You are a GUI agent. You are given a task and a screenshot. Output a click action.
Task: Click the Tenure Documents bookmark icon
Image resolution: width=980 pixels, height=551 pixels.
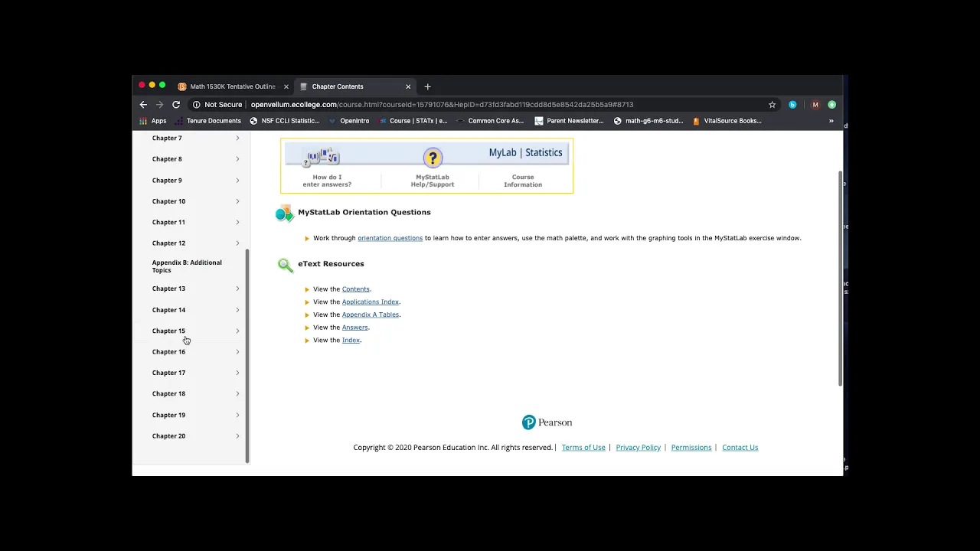[179, 121]
